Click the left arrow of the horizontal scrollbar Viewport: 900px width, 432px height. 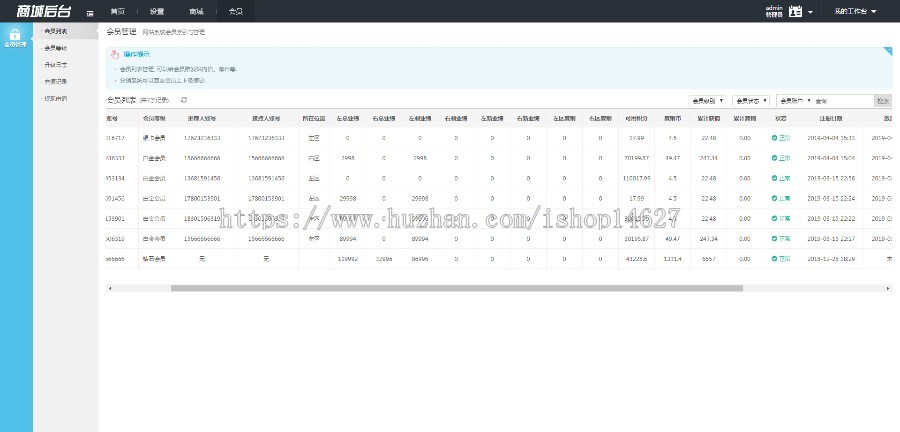(110, 288)
